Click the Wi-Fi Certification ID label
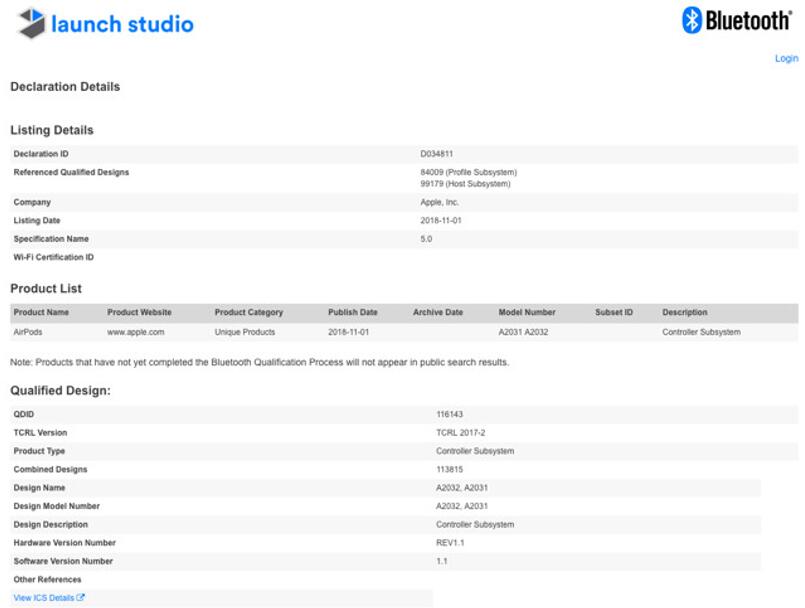 [53, 257]
